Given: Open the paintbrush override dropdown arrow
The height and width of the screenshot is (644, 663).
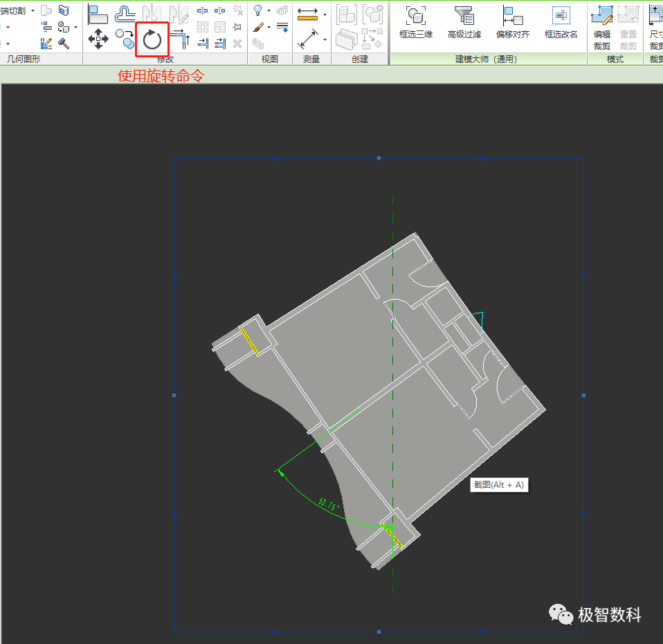Looking at the screenshot, I should (269, 28).
